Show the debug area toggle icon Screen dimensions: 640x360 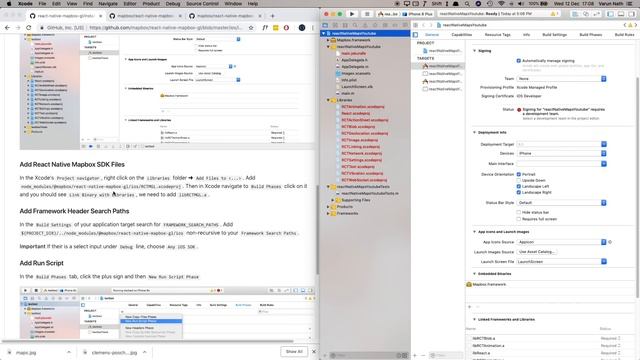pyautogui.click(x=621, y=14)
